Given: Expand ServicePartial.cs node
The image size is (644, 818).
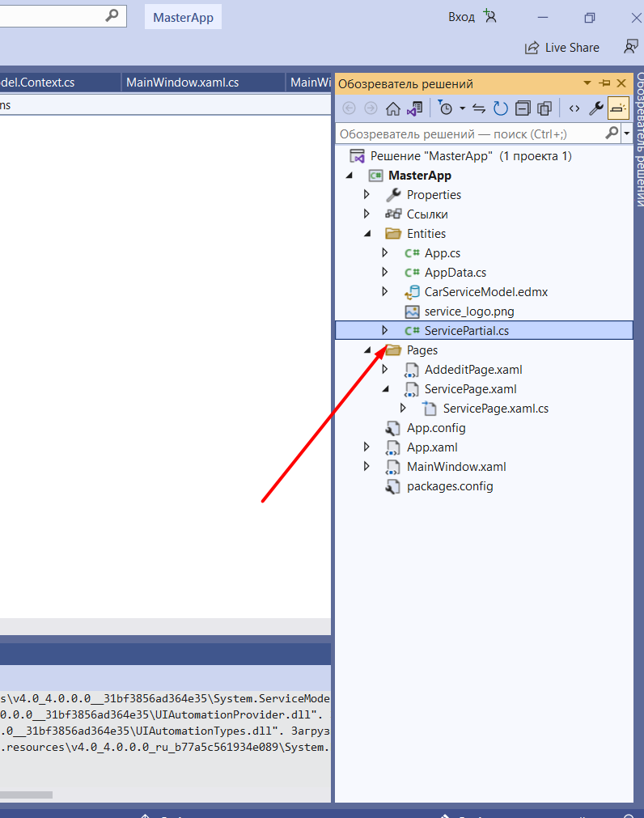Looking at the screenshot, I should tap(385, 330).
